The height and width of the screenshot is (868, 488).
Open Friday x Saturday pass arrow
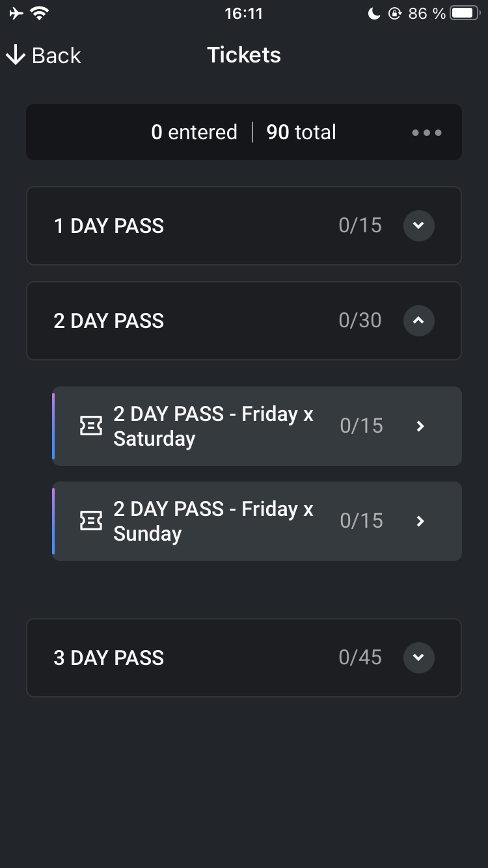pos(420,426)
